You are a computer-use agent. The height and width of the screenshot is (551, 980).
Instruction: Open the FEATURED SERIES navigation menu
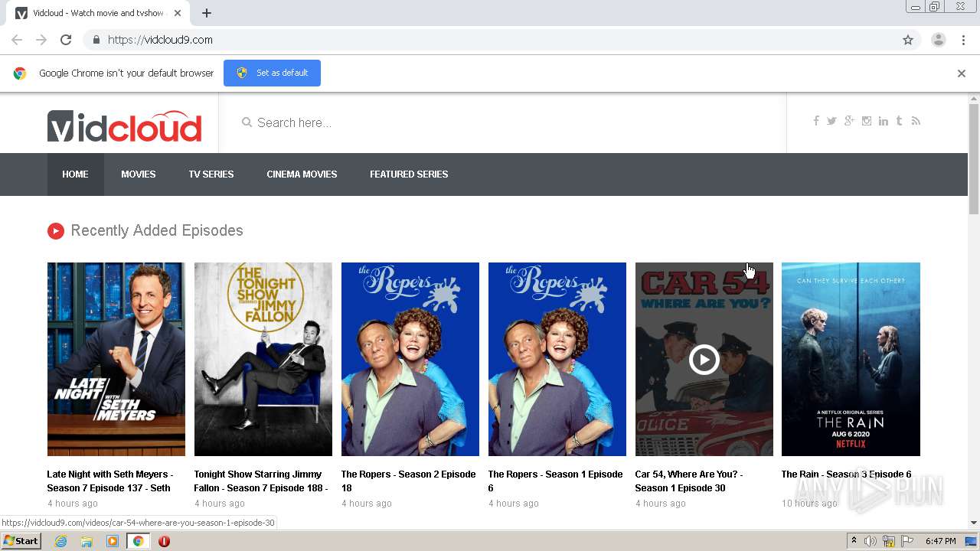tap(409, 174)
